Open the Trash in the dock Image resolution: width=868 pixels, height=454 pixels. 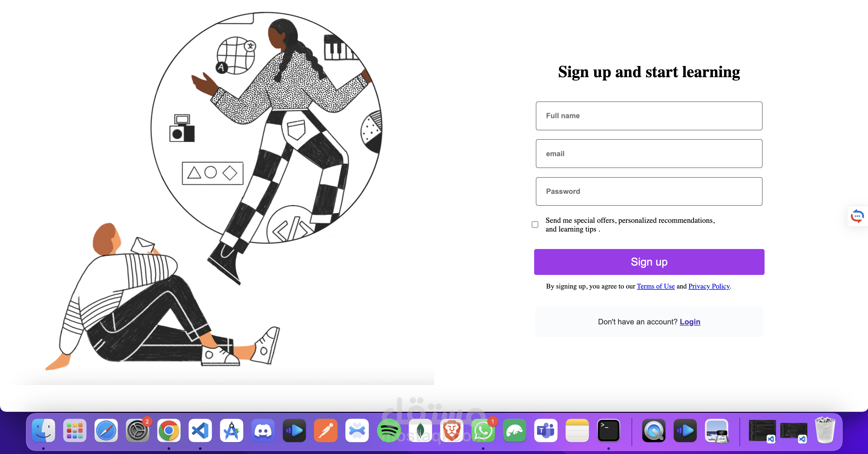point(825,430)
